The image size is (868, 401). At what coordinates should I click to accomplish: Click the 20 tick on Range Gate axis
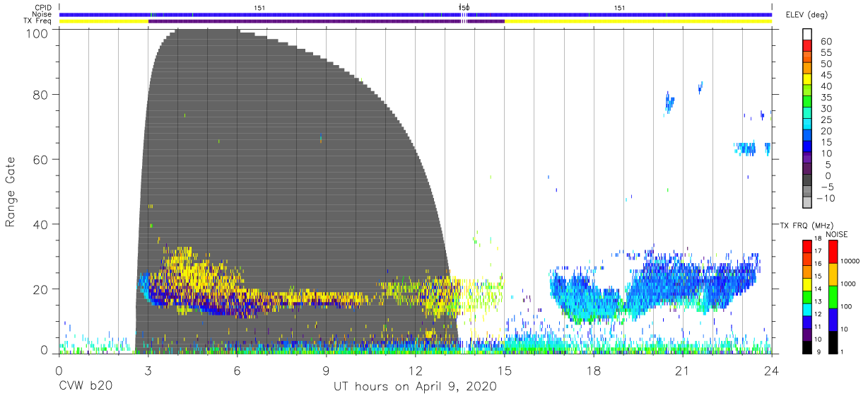tap(40, 289)
